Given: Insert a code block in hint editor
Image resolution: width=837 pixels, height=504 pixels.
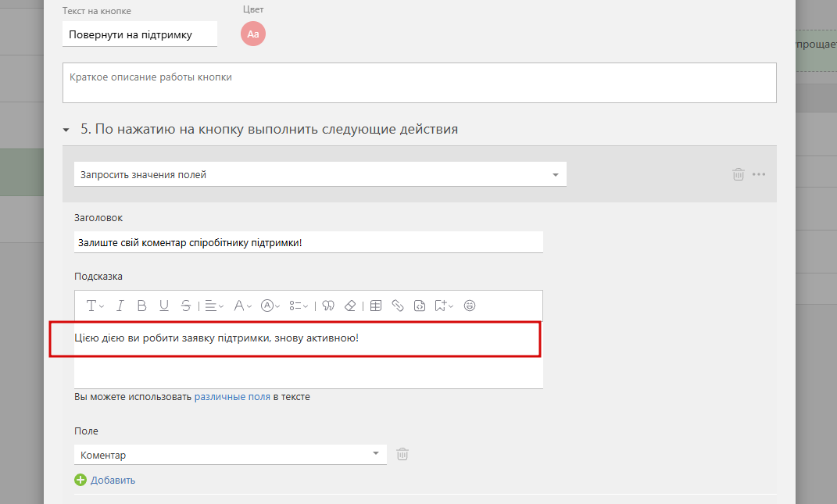Looking at the screenshot, I should coord(420,306).
